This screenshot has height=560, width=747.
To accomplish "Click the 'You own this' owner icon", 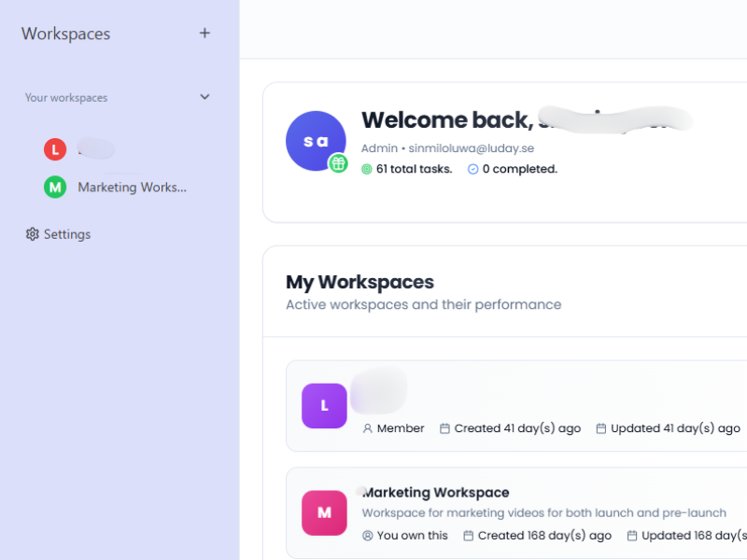I will tap(367, 536).
